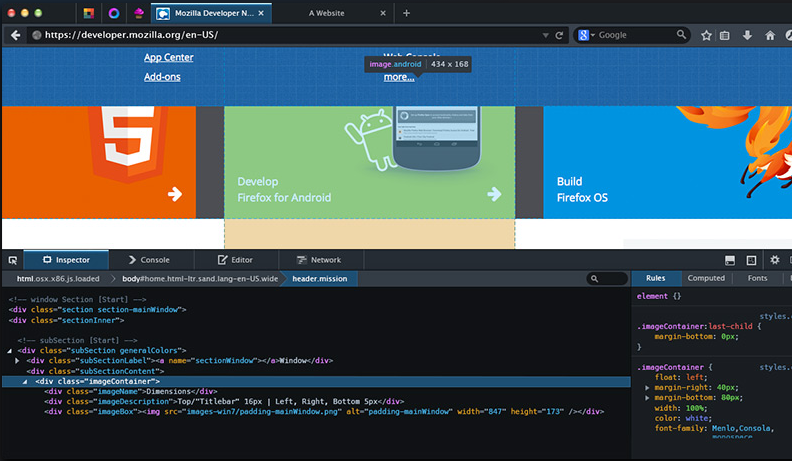Open a new tab with plus button
This screenshot has width=792, height=461.
[406, 13]
